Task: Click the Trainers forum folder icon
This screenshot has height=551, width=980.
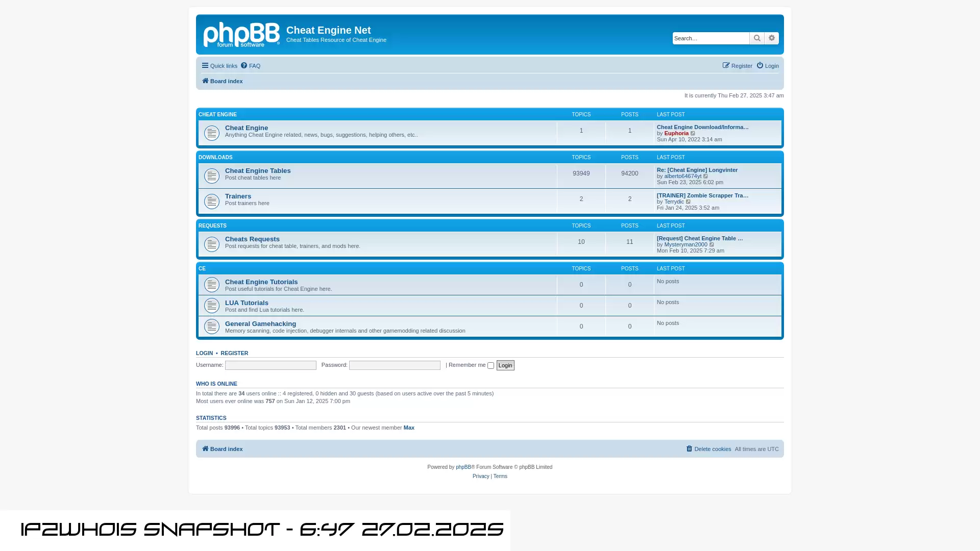Action: coord(212,202)
